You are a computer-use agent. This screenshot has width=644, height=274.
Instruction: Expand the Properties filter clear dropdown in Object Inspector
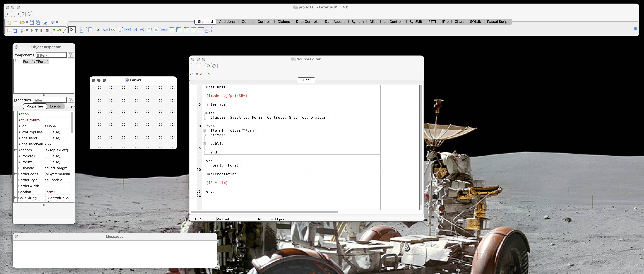click(71, 100)
